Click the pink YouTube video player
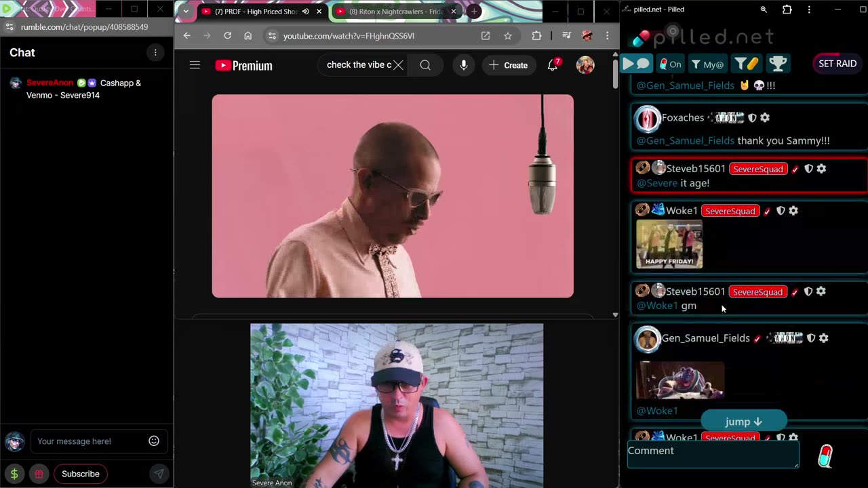This screenshot has height=488, width=868. coord(393,196)
